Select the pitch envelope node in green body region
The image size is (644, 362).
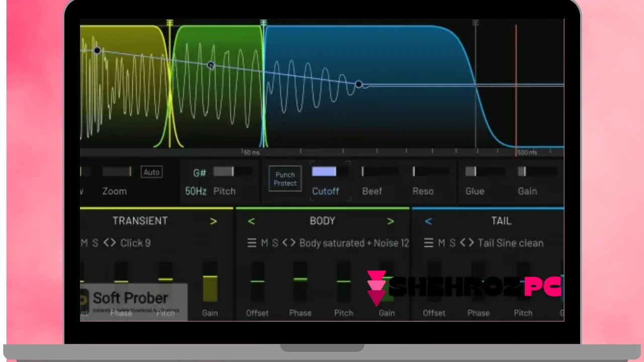click(211, 65)
